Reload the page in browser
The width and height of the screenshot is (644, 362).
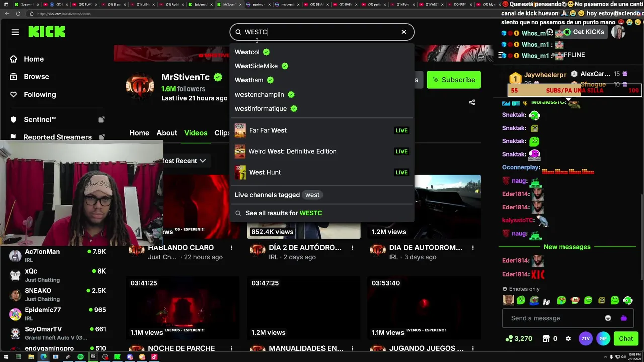point(18,14)
